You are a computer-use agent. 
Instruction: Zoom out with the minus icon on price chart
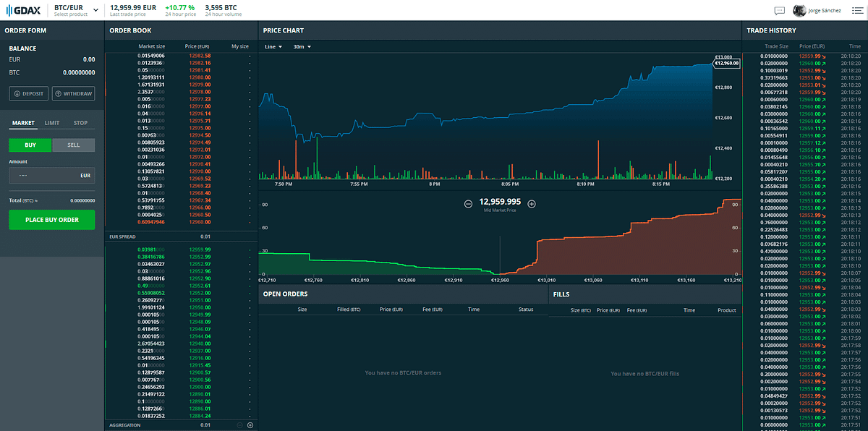click(x=469, y=204)
